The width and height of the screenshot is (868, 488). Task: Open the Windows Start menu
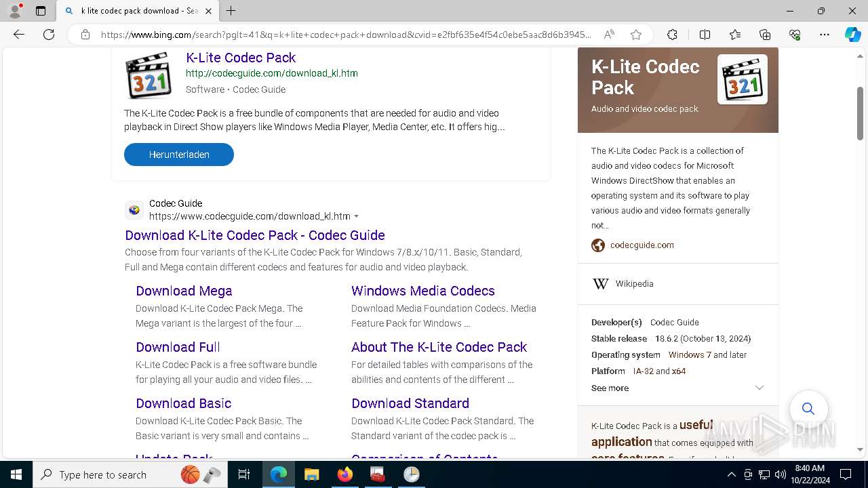pos(16,474)
